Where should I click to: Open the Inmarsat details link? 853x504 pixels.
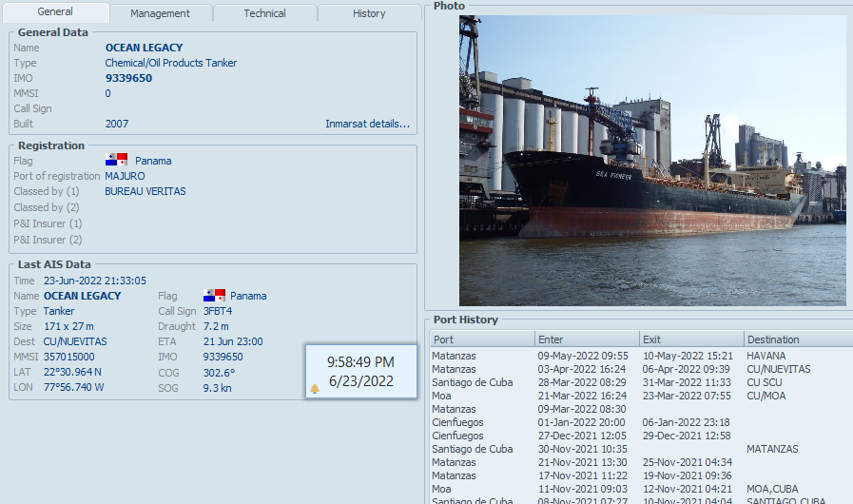coord(367,124)
